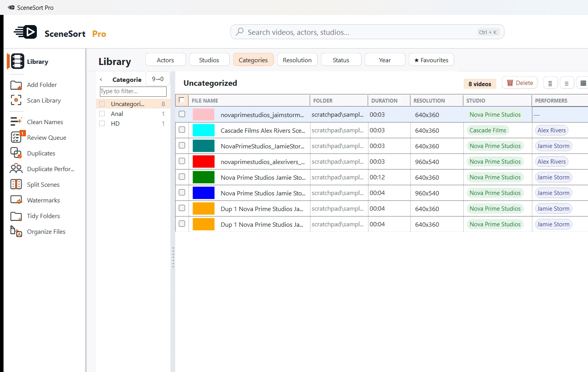Collapse the Categories panel with back arrow
This screenshot has height=372, width=588.
click(x=101, y=79)
